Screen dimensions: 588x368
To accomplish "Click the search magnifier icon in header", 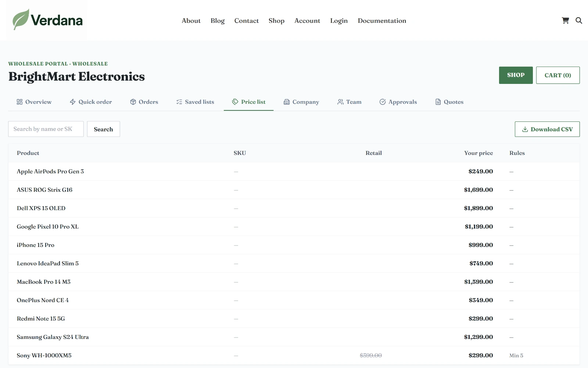I will (x=579, y=21).
